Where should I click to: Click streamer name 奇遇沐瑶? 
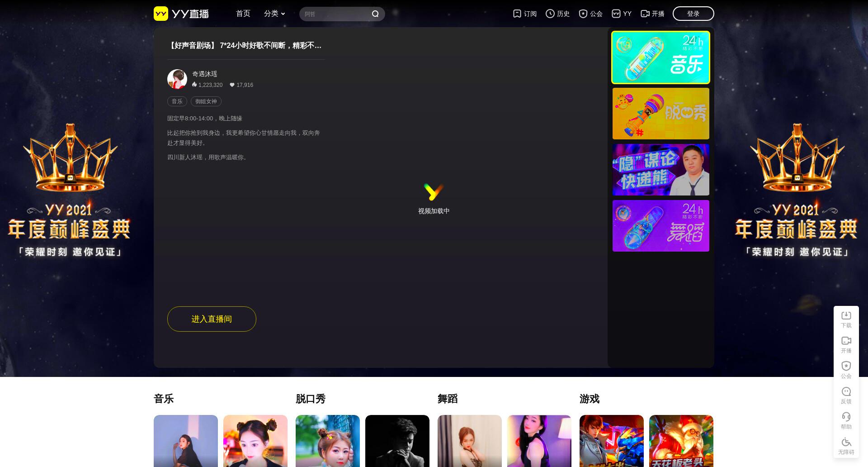pyautogui.click(x=205, y=74)
